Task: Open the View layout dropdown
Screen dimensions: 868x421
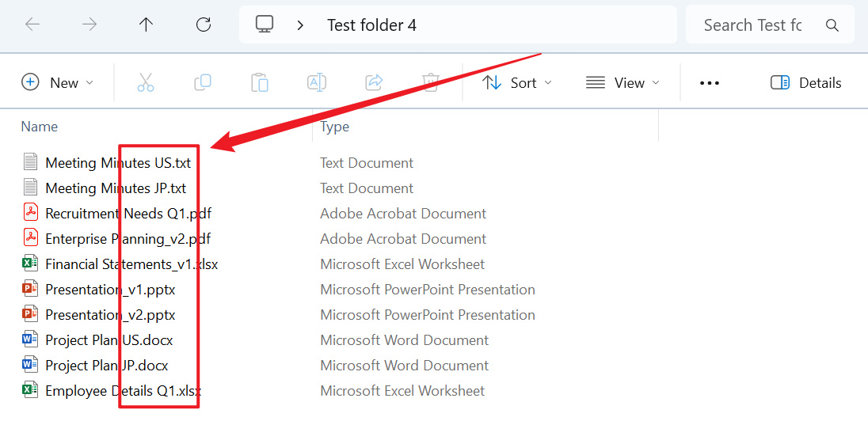Action: (622, 82)
